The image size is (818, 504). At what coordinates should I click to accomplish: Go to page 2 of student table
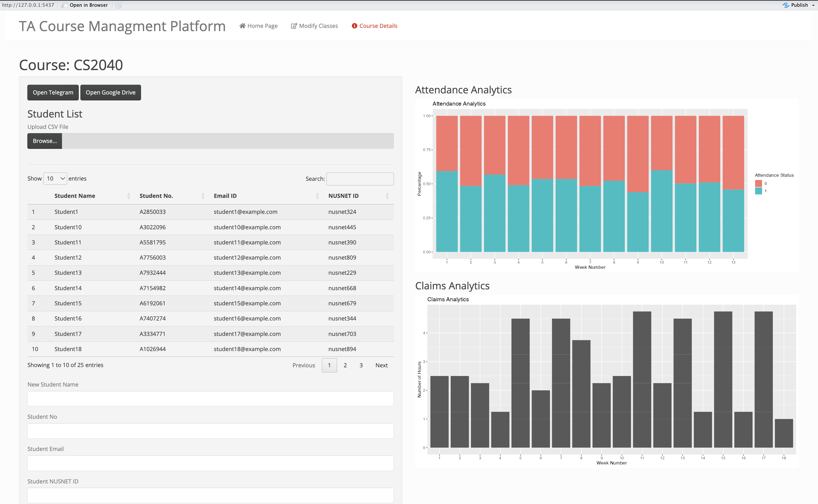(345, 365)
